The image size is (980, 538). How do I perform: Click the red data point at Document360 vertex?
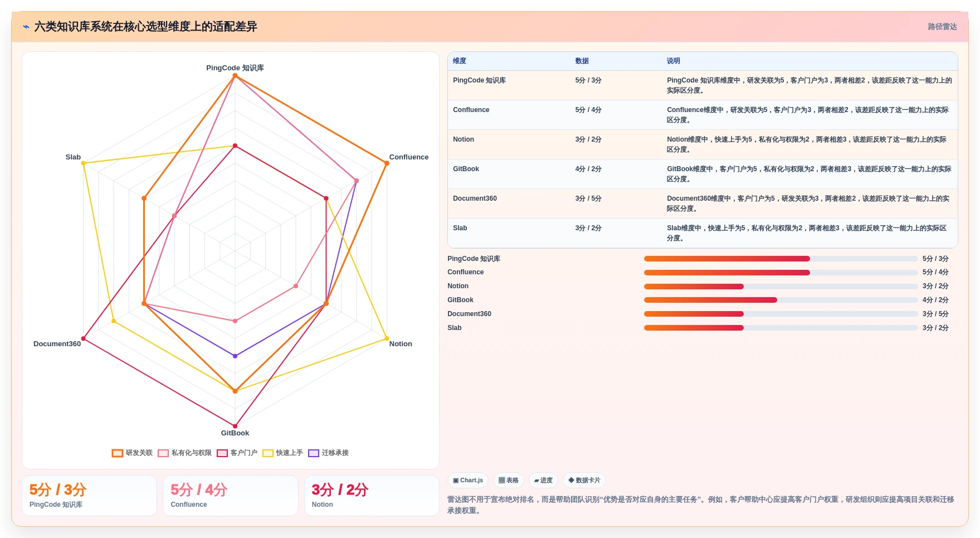click(84, 338)
